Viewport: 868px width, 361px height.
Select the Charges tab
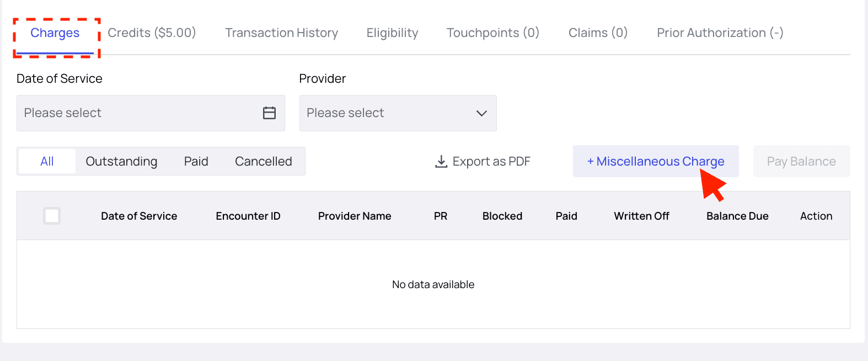[55, 33]
